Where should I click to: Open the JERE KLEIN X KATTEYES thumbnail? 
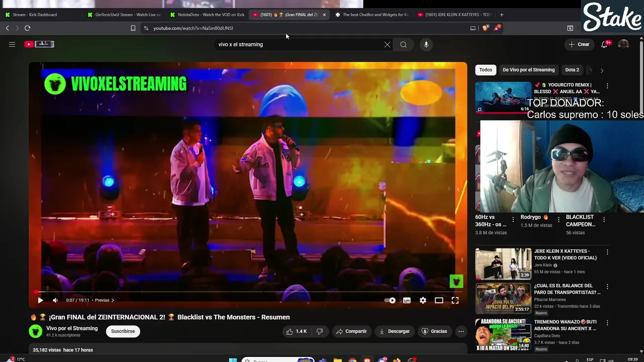click(x=503, y=263)
